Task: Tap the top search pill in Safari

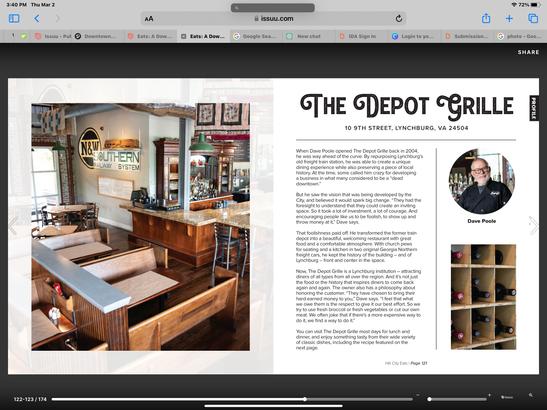Action: (x=272, y=8)
